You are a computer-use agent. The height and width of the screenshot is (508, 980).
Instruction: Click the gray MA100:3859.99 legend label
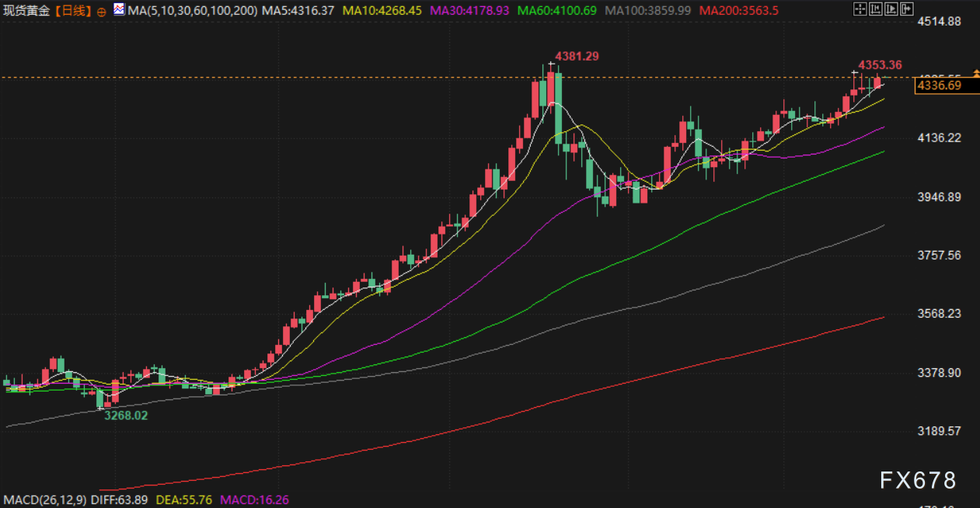(x=648, y=11)
